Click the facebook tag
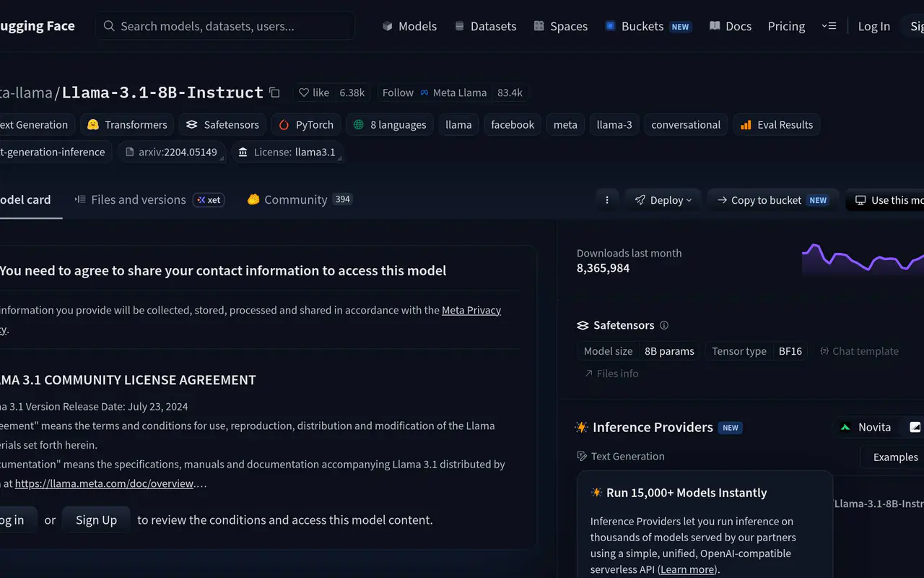The height and width of the screenshot is (578, 924). pyautogui.click(x=513, y=124)
